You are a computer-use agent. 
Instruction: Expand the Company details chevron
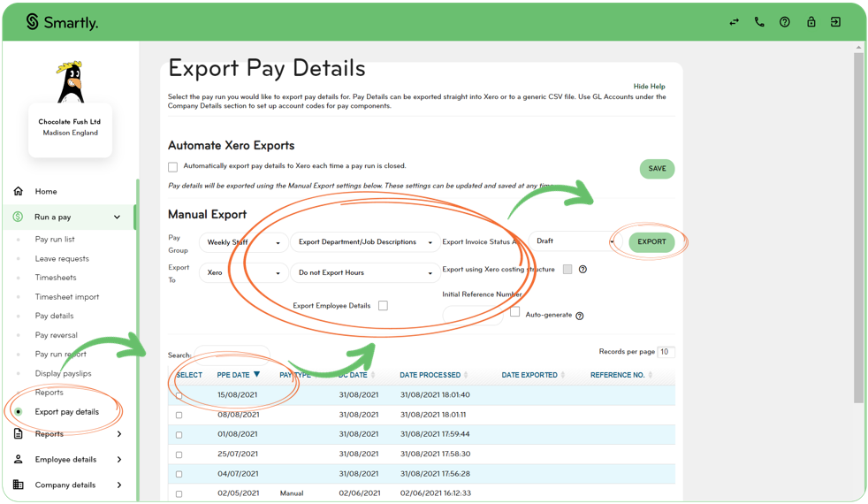(x=119, y=485)
